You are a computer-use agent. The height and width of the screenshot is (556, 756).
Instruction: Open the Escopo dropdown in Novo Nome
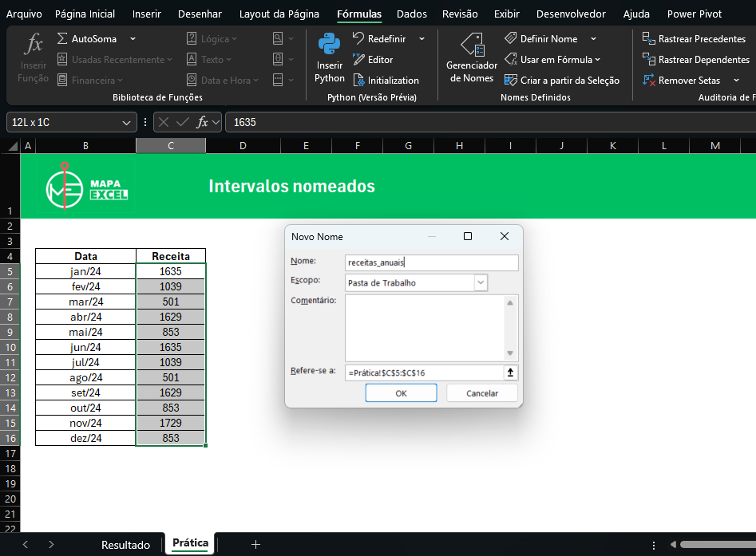(481, 283)
